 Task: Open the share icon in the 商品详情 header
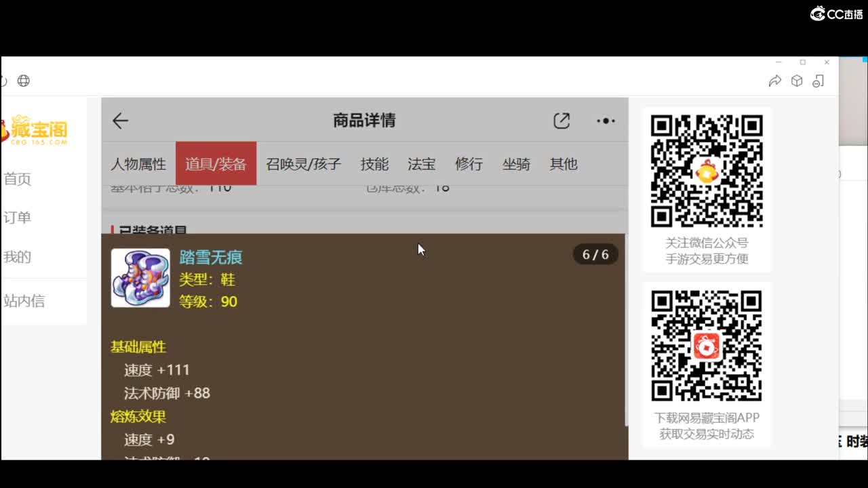coord(561,121)
